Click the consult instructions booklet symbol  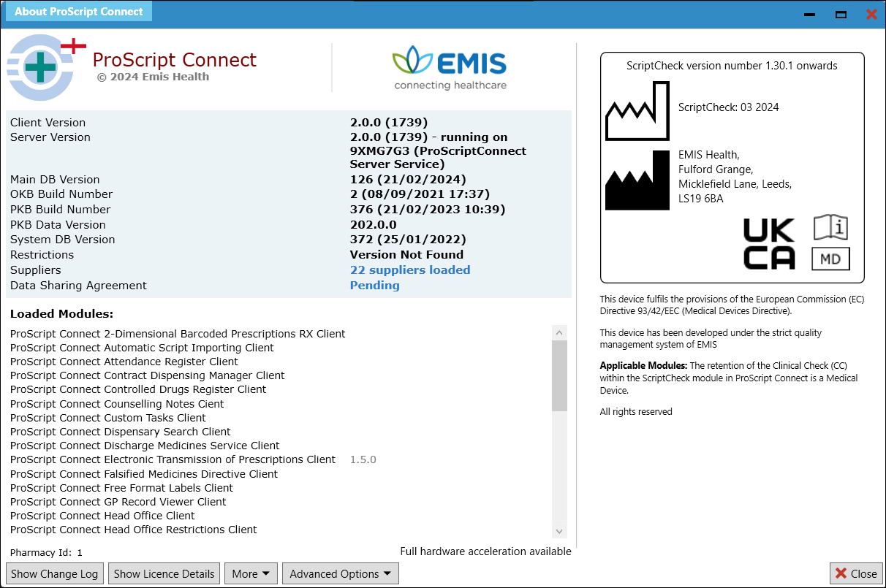point(830,228)
